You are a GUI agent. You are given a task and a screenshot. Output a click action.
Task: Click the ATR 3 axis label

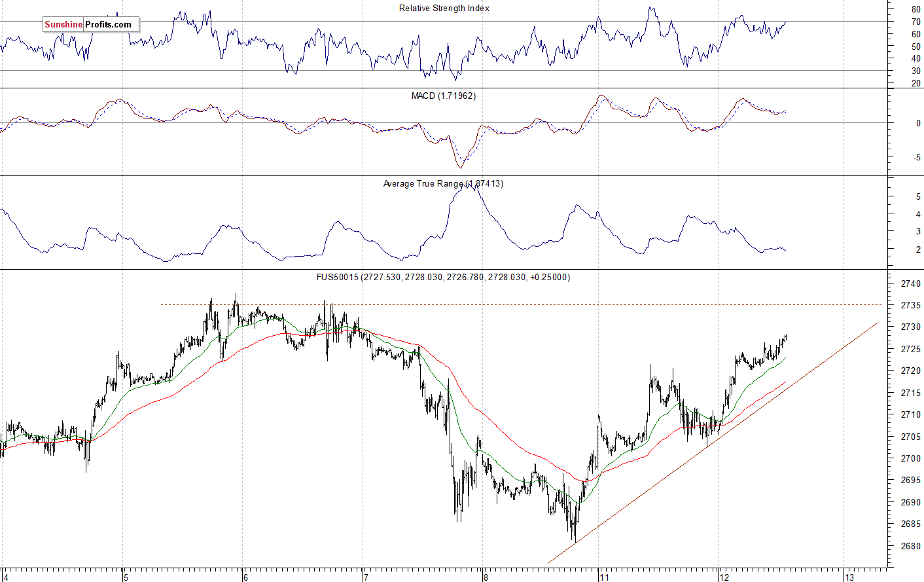tap(918, 232)
